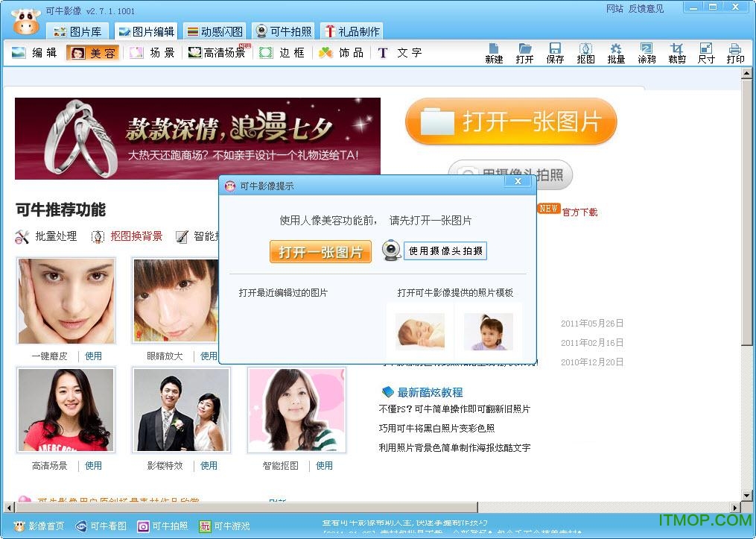Switch to the 可牛拍照 top tab
756x539 pixels.
pyautogui.click(x=284, y=31)
